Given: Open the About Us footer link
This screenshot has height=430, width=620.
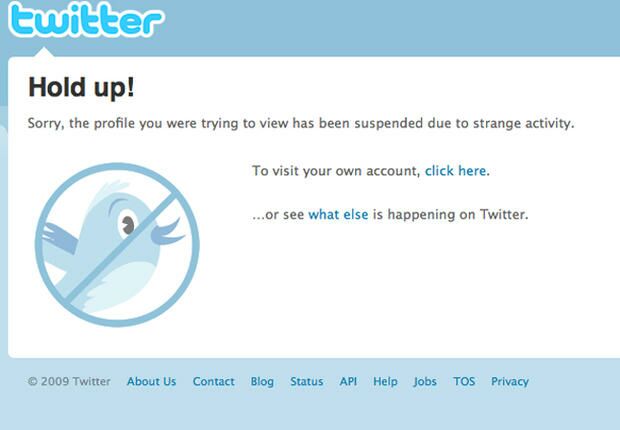Looking at the screenshot, I should [151, 381].
